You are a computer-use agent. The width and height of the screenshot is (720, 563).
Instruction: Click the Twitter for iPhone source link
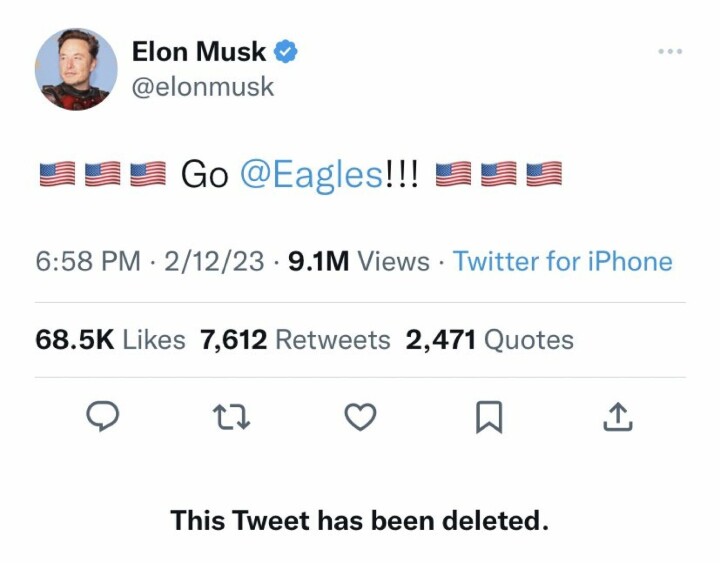pyautogui.click(x=562, y=262)
